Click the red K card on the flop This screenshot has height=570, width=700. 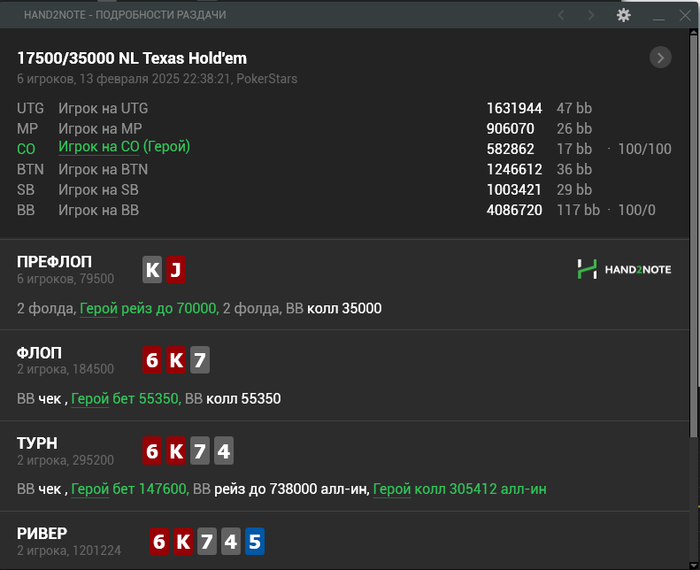pos(176,360)
